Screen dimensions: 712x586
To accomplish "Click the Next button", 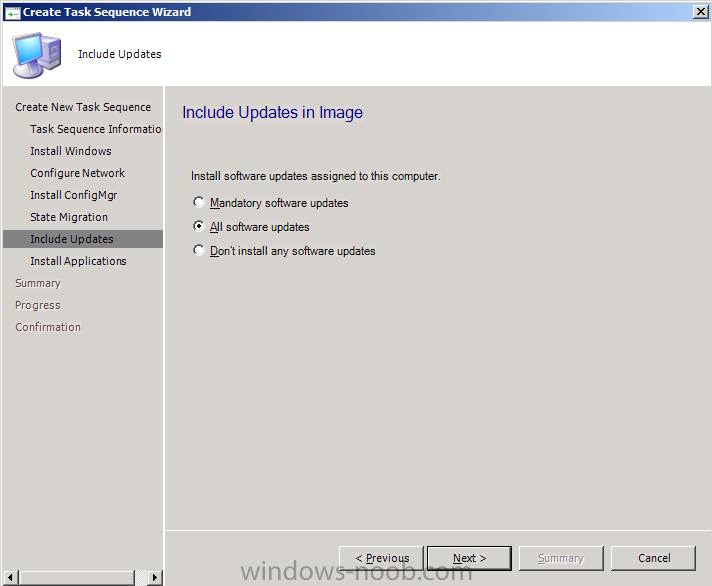I will [470, 558].
